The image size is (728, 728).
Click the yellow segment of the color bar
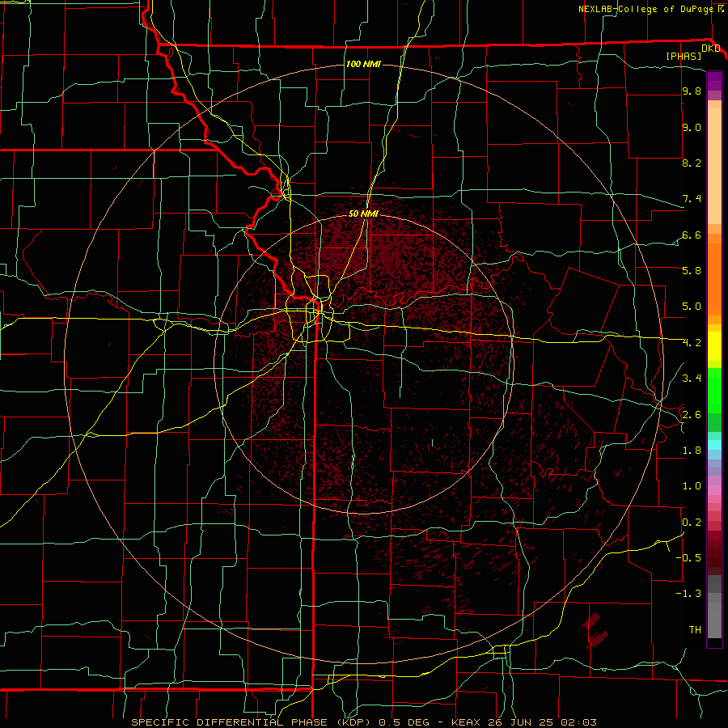[x=714, y=346]
